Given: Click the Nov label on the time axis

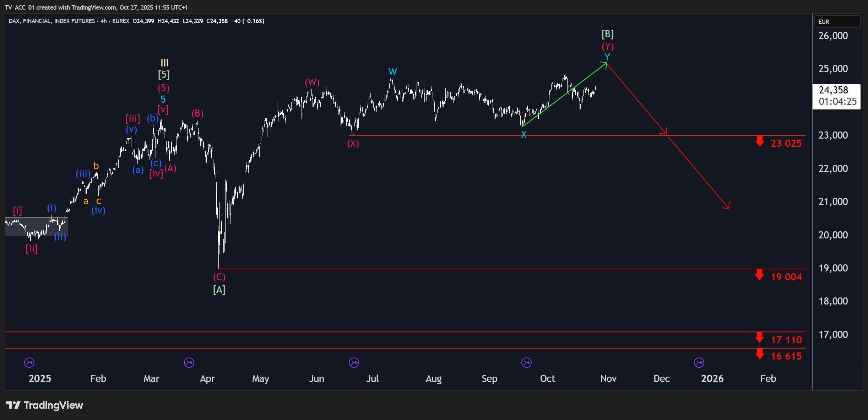Looking at the screenshot, I should point(608,378).
